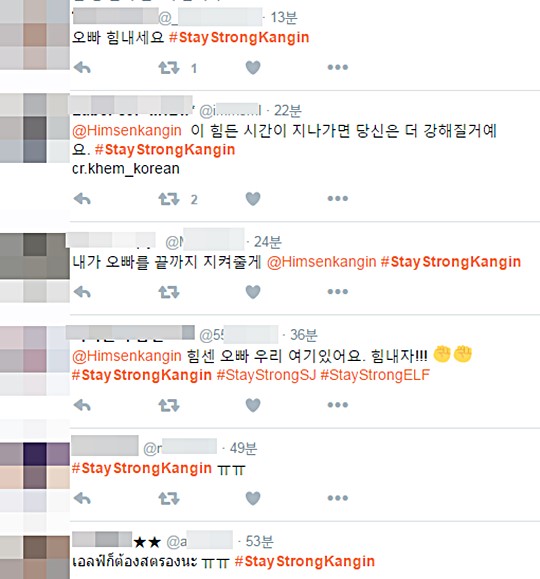Reply to the 36분 tweet
The height and width of the screenshot is (579, 540).
(x=82, y=405)
